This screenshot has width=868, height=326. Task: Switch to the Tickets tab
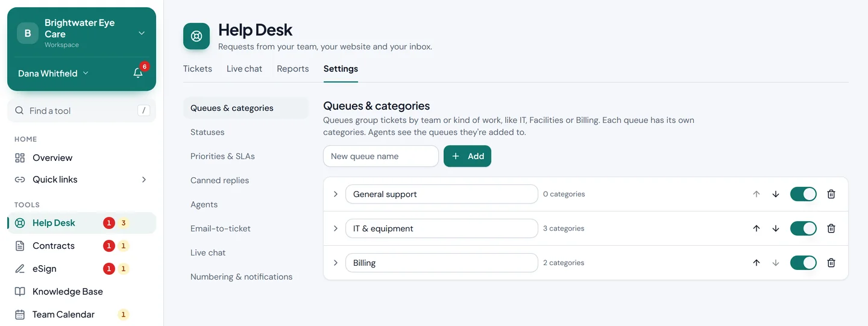point(198,69)
